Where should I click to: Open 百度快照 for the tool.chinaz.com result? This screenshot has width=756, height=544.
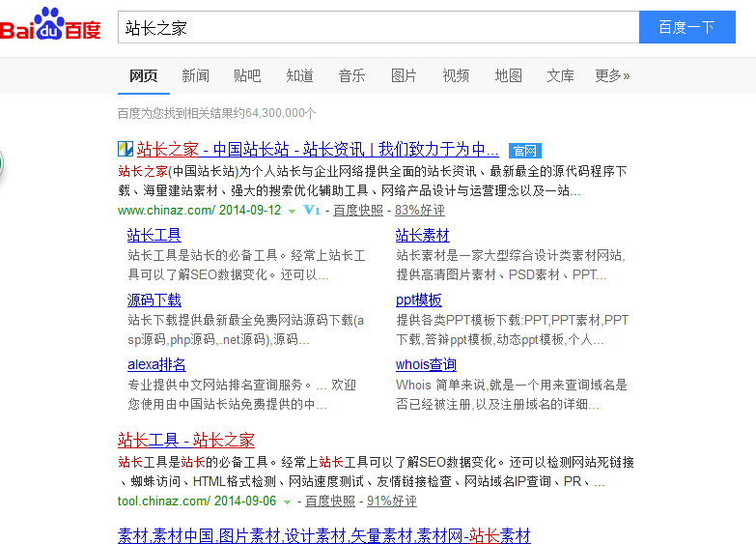pos(330,501)
